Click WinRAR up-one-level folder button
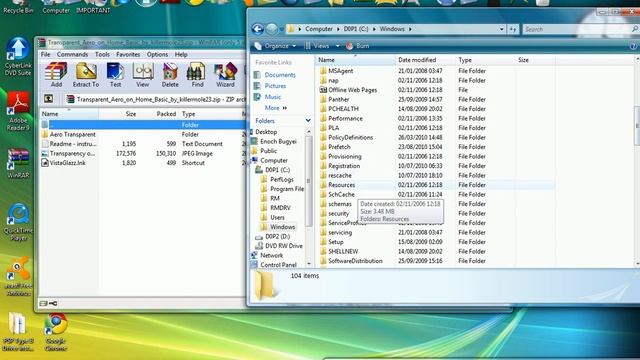Viewport: 640px width, 360px height. pos(49,99)
